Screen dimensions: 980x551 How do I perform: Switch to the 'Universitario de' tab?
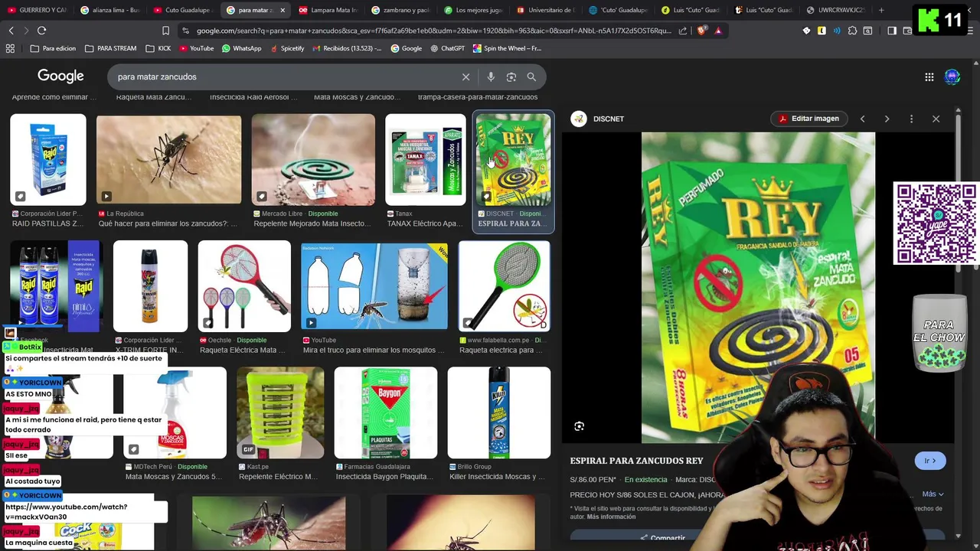point(547,10)
